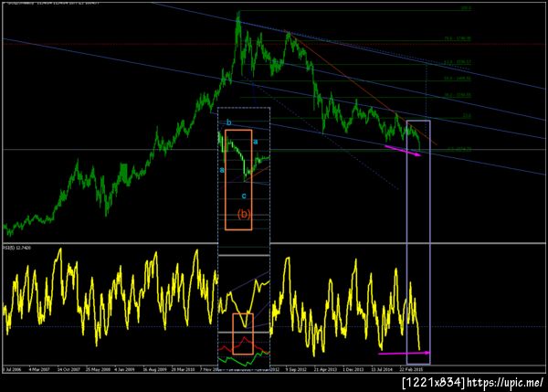Screen dimensions: 548x392
Task: Select the '4 Mar 2007' date label
Action: tap(39, 369)
